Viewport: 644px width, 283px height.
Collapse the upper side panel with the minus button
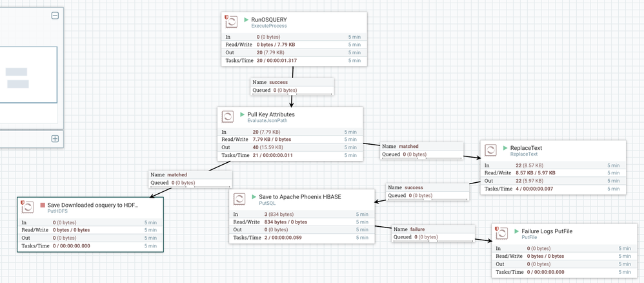click(55, 16)
